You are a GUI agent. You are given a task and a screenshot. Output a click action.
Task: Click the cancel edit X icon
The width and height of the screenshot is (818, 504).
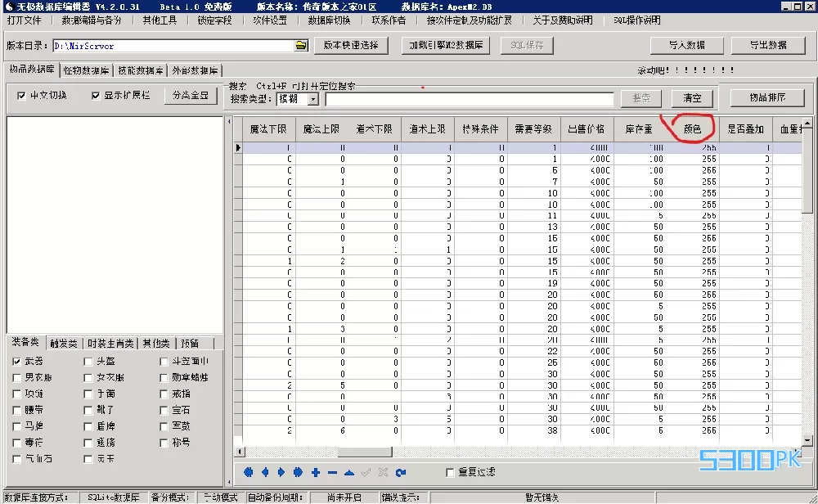point(383,472)
